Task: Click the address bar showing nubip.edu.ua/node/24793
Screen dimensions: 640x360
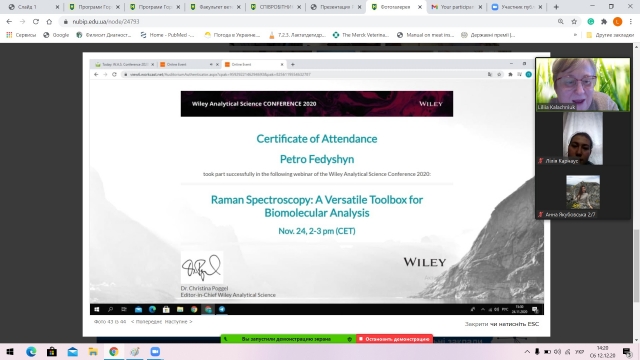Action: [x=306, y=21]
